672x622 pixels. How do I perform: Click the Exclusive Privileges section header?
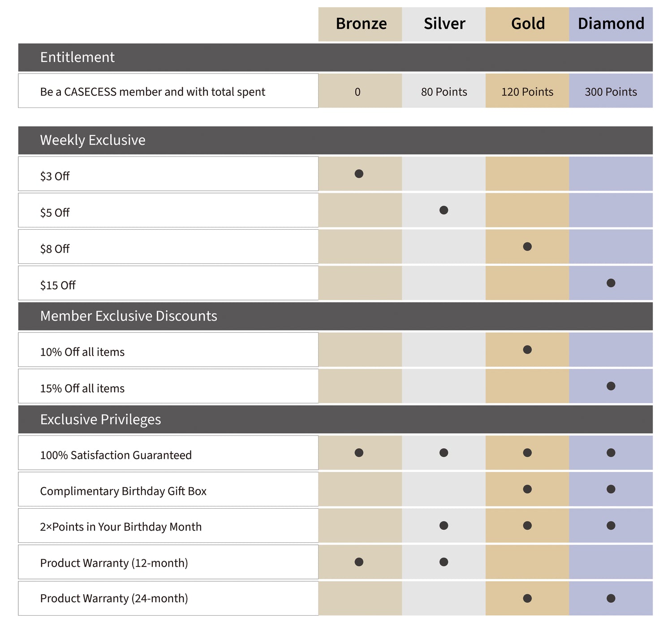click(100, 420)
